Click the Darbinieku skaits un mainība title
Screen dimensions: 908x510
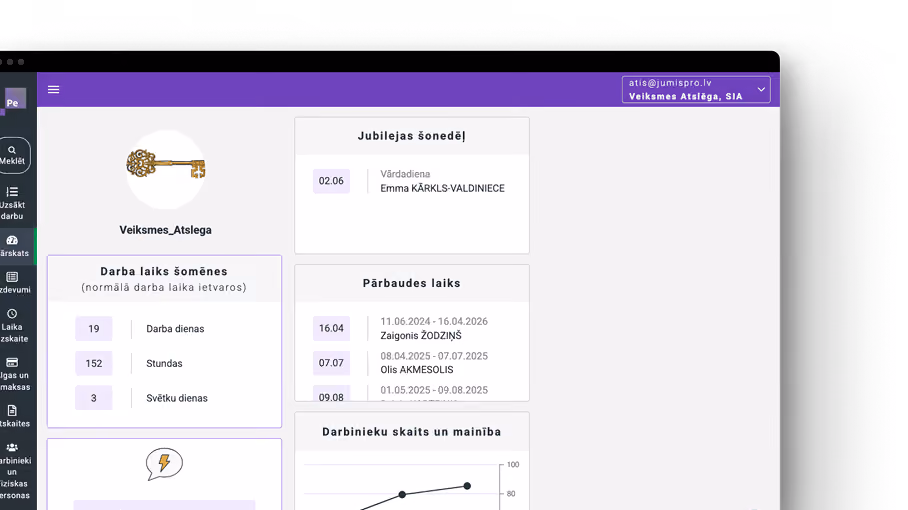point(412,432)
